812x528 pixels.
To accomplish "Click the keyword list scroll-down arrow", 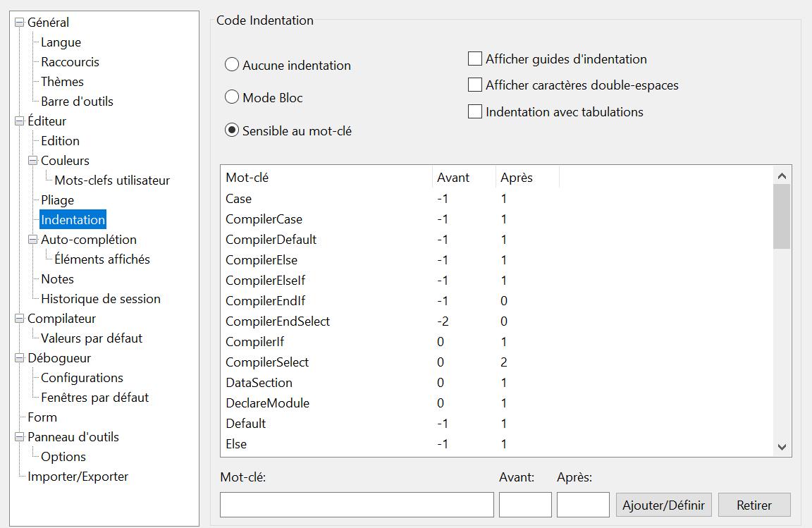I will (782, 447).
